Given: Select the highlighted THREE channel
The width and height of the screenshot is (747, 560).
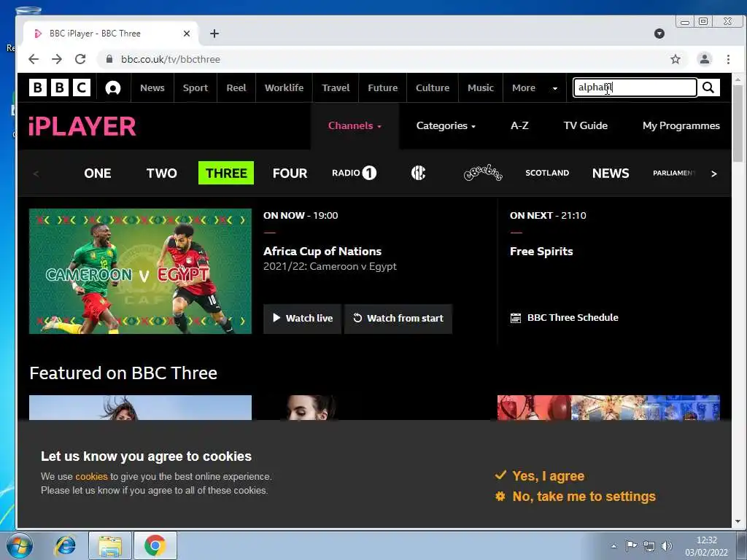Looking at the screenshot, I should [226, 173].
